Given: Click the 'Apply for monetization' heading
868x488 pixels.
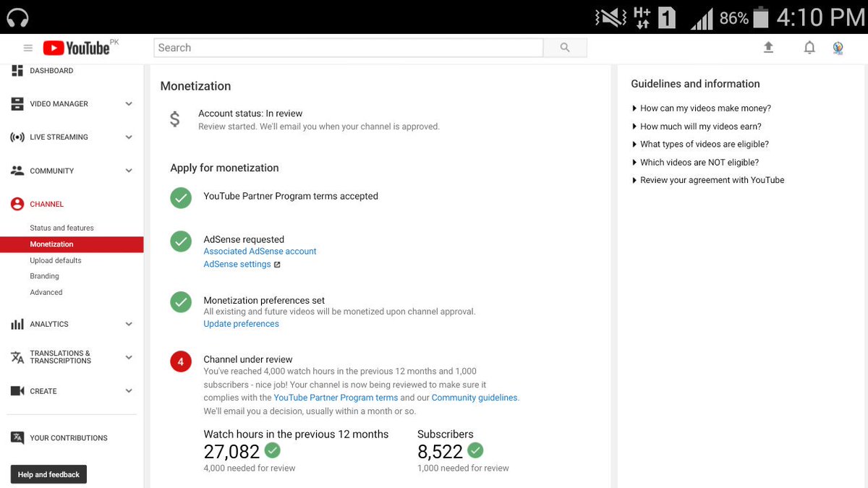Looking at the screenshot, I should tap(224, 168).
